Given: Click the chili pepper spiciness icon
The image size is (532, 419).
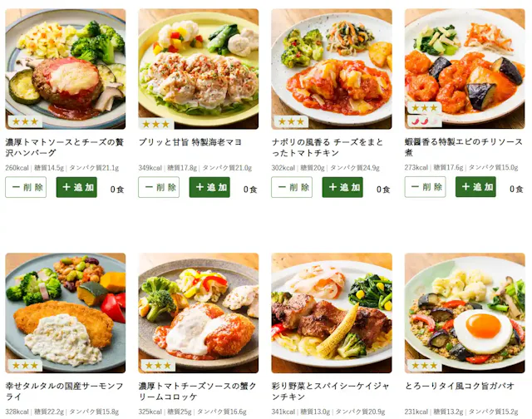Looking at the screenshot, I should pyautogui.click(x=425, y=121).
